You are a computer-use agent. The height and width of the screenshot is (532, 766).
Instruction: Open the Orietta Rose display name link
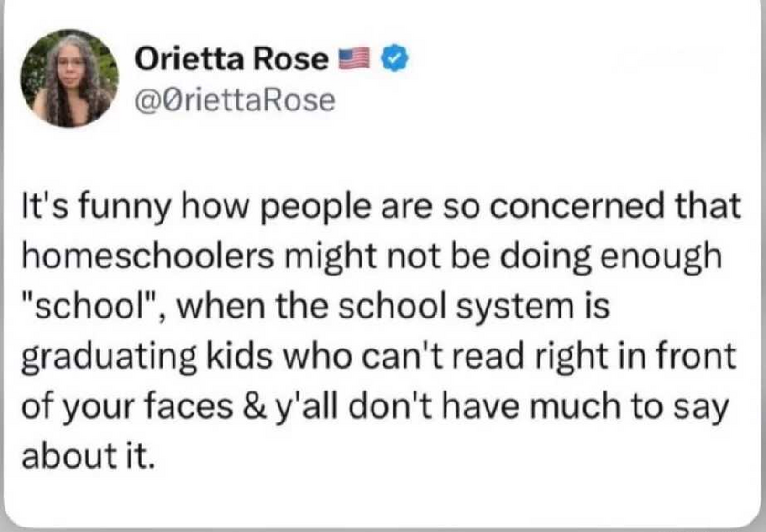point(232,59)
